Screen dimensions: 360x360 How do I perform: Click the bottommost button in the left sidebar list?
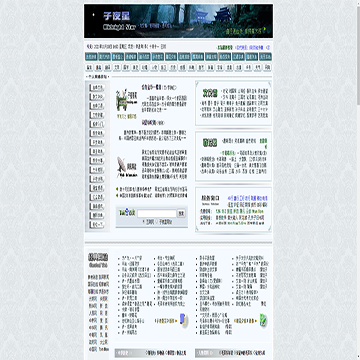(x=97, y=225)
